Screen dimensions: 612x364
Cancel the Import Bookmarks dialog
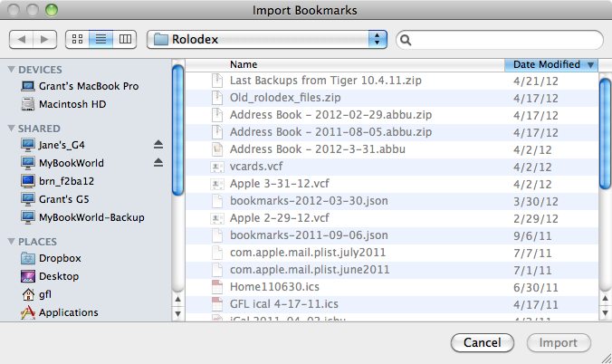point(482,343)
